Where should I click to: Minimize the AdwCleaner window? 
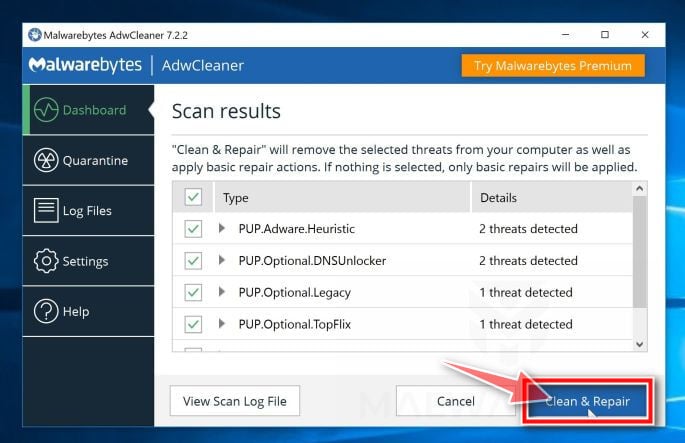tap(565, 35)
